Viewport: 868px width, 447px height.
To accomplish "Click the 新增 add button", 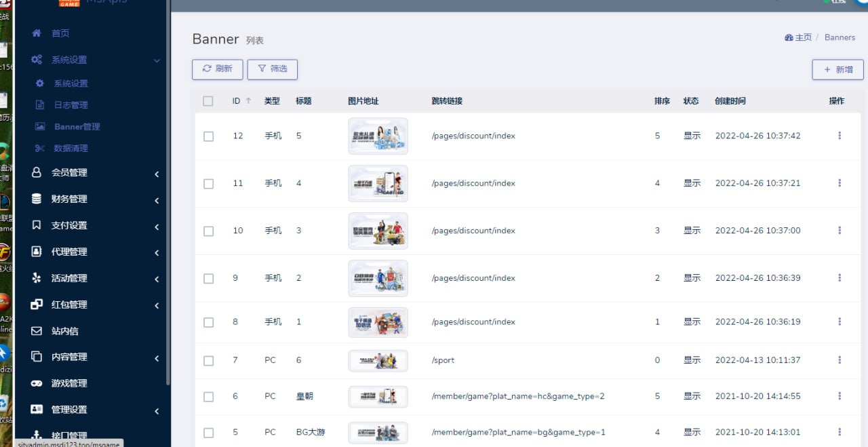I will click(837, 70).
